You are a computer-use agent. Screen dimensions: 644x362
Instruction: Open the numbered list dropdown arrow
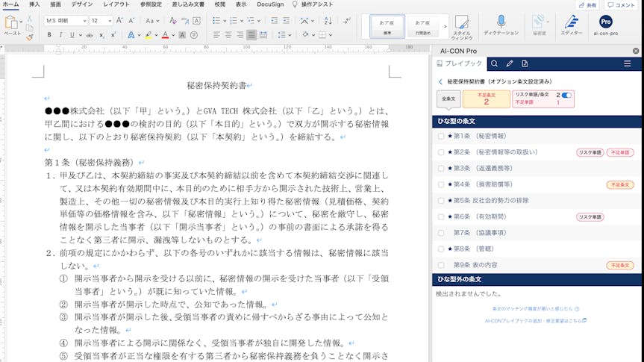pyautogui.click(x=242, y=21)
